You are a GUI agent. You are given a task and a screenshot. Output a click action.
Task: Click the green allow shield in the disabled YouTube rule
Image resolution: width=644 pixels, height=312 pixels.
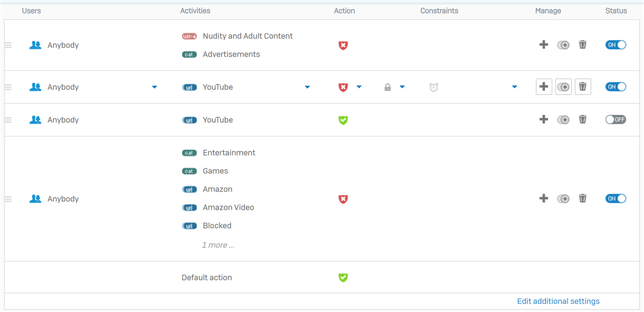tap(343, 120)
